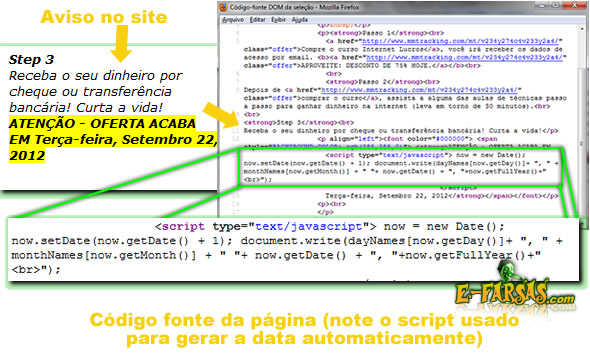This screenshot has height=364, width=590.
Task: Click the mmtracking link before APROVEITE text
Action: [464, 58]
